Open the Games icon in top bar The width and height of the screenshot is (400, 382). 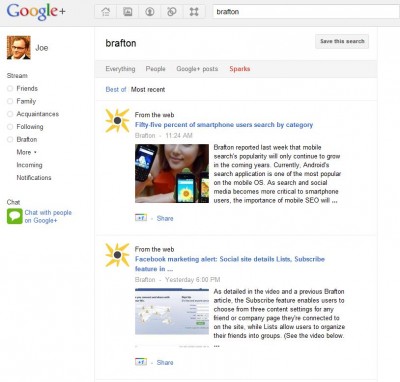[194, 12]
